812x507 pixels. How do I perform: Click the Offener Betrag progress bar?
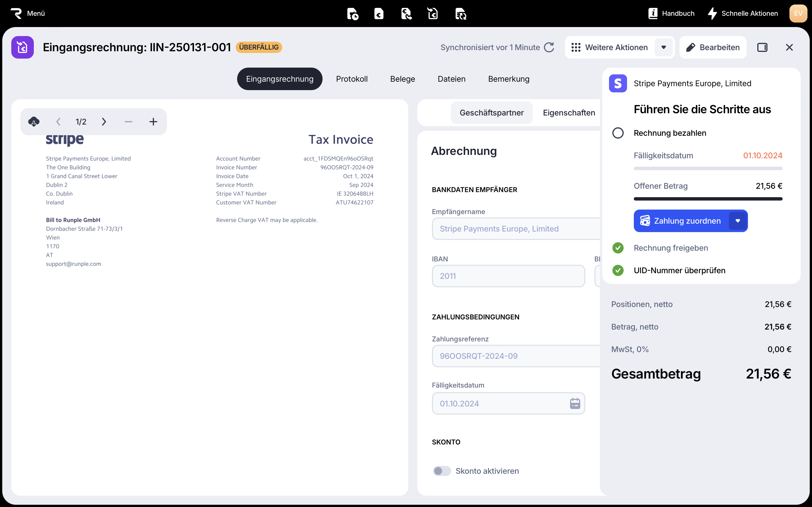tap(708, 199)
